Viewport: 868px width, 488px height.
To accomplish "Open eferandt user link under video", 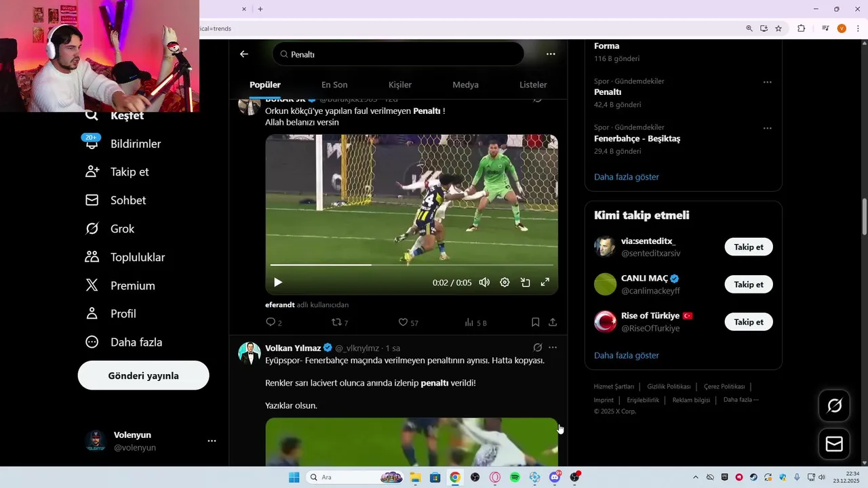I will point(280,305).
